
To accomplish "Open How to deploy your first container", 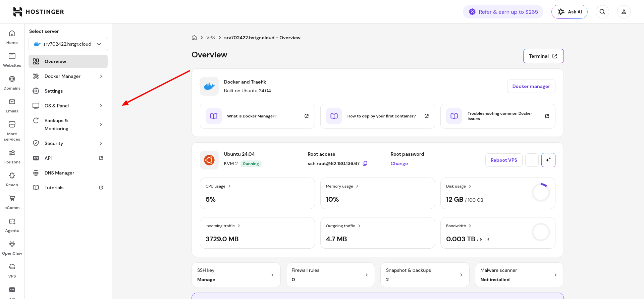I will [378, 116].
